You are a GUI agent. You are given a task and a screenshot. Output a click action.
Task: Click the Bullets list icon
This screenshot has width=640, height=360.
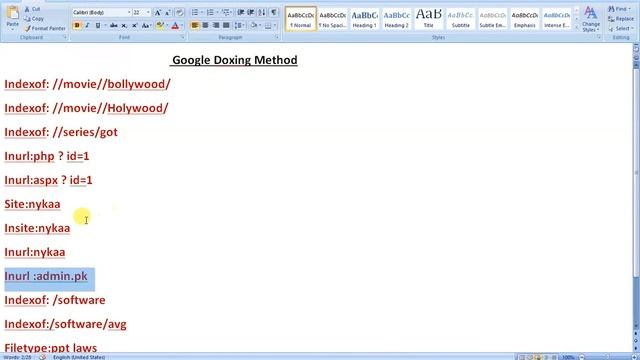(x=195, y=13)
